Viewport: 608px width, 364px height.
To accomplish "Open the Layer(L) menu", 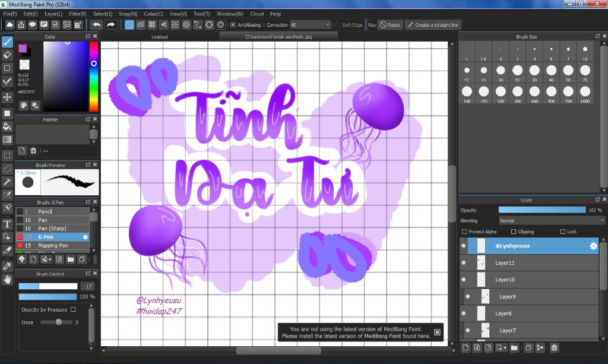I will 53,14.
